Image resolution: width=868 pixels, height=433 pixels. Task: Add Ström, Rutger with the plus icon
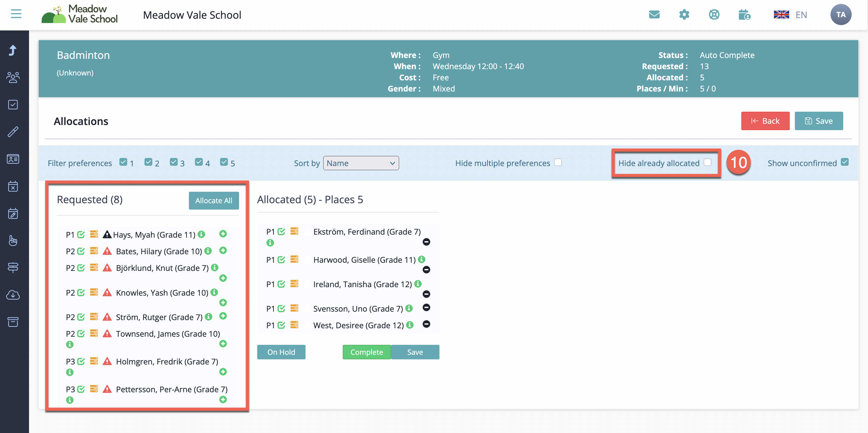[223, 316]
